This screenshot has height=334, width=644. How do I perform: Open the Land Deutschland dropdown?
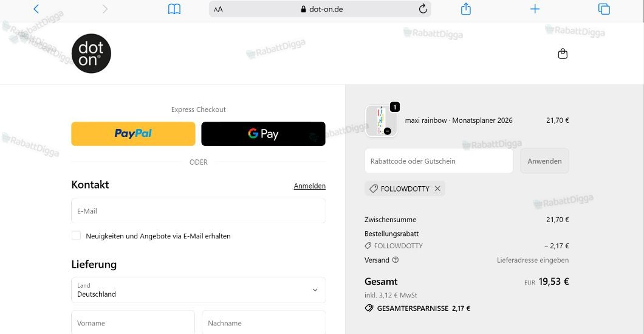[x=199, y=290]
